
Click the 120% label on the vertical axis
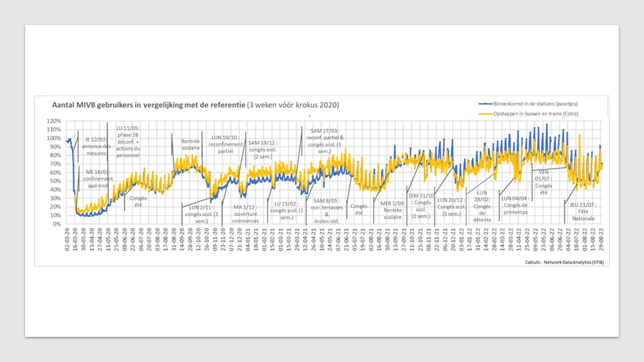pos(54,121)
